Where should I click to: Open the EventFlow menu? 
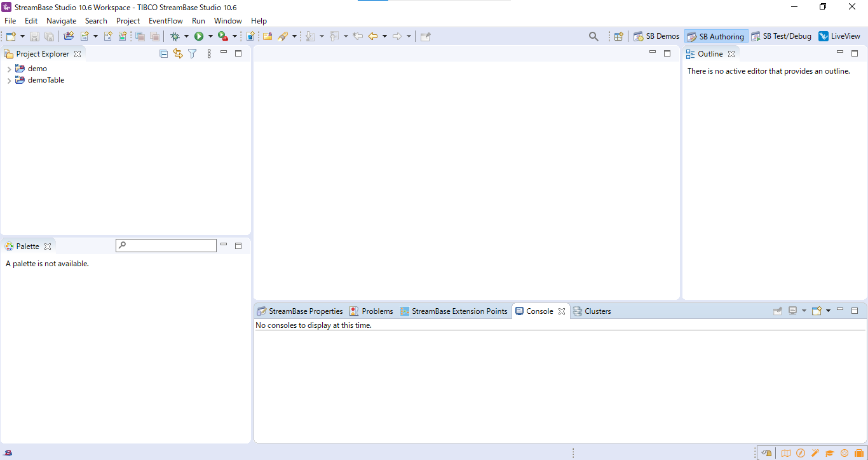(166, 21)
